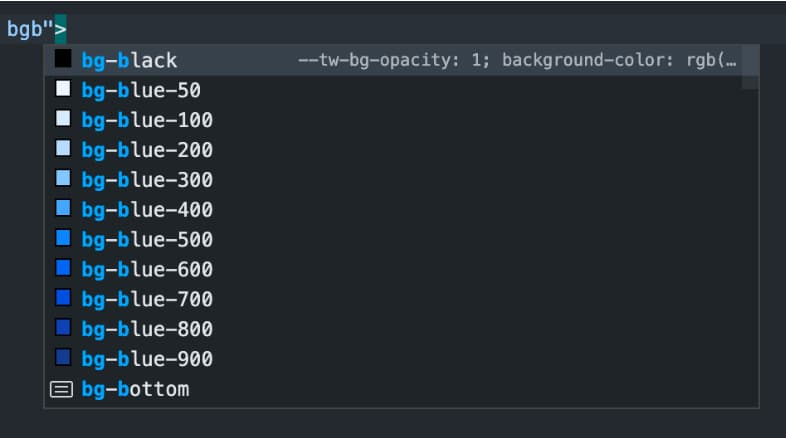The image size is (786, 438).
Task: Click the blue-50 color preview square
Action: [x=63, y=90]
